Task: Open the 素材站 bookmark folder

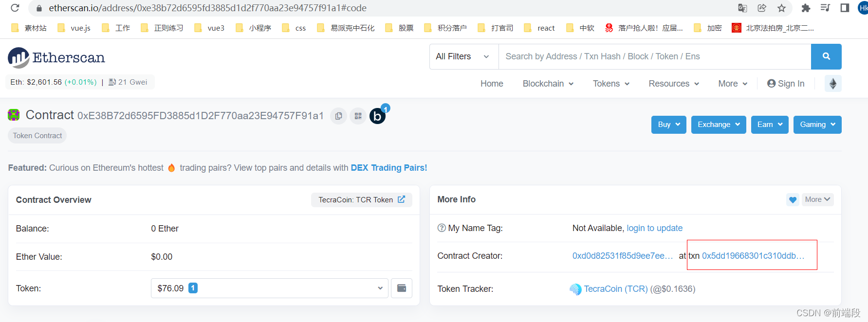Action: point(29,28)
